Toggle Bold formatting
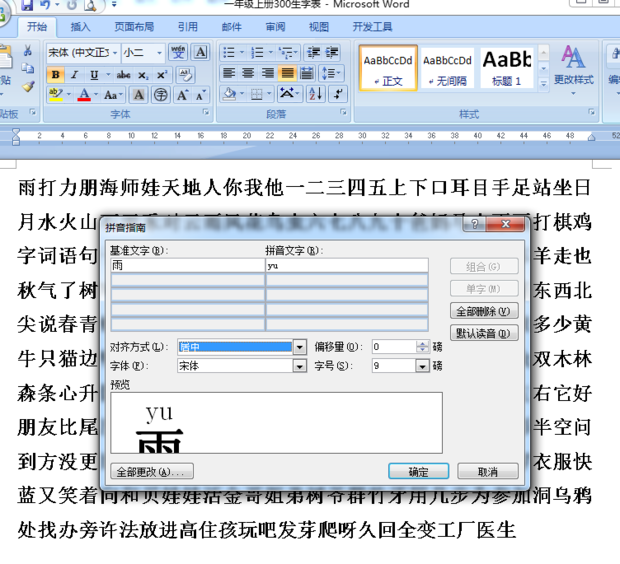 pyautogui.click(x=55, y=74)
